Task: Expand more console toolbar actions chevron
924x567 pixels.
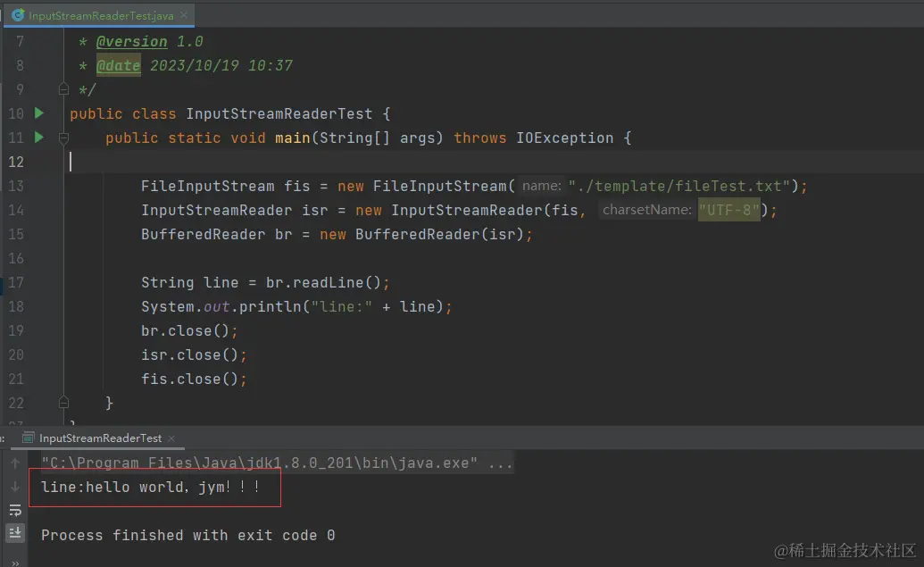Action: click(x=15, y=563)
